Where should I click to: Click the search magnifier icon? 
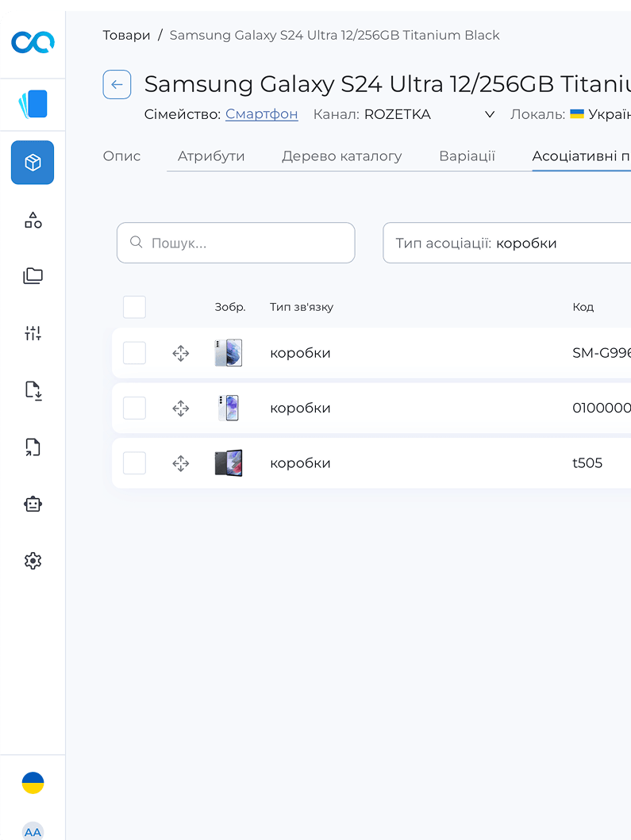point(137,242)
